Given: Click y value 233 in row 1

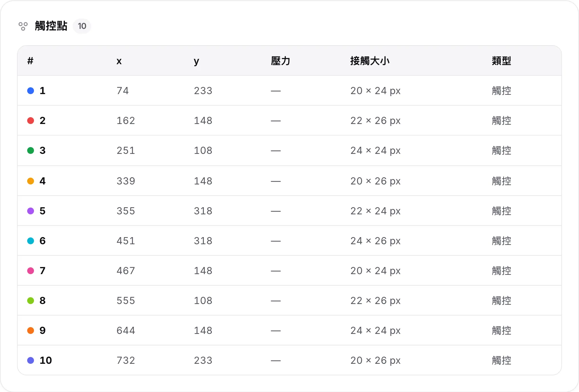Looking at the screenshot, I should tap(203, 91).
